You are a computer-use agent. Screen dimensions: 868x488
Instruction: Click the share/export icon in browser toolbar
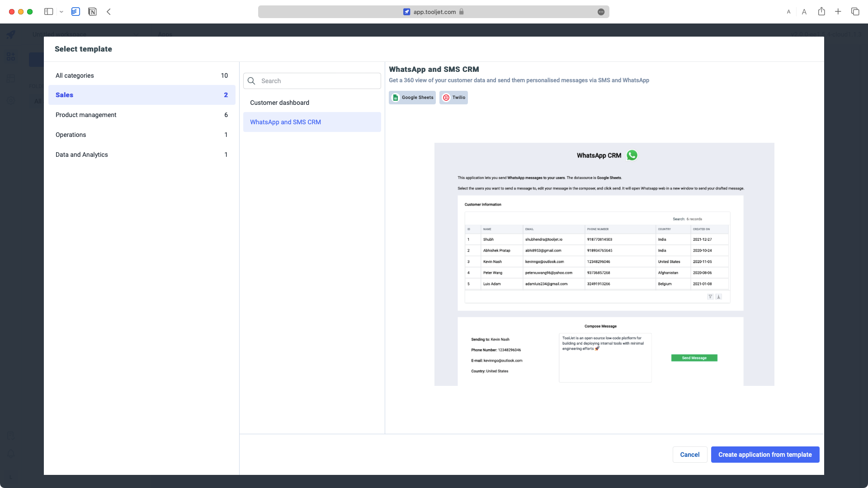coord(821,11)
